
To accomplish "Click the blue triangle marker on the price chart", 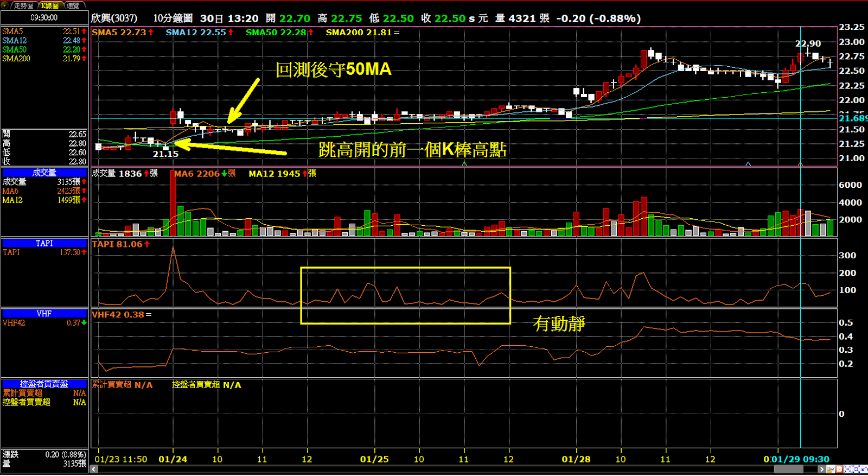I will 748,163.
